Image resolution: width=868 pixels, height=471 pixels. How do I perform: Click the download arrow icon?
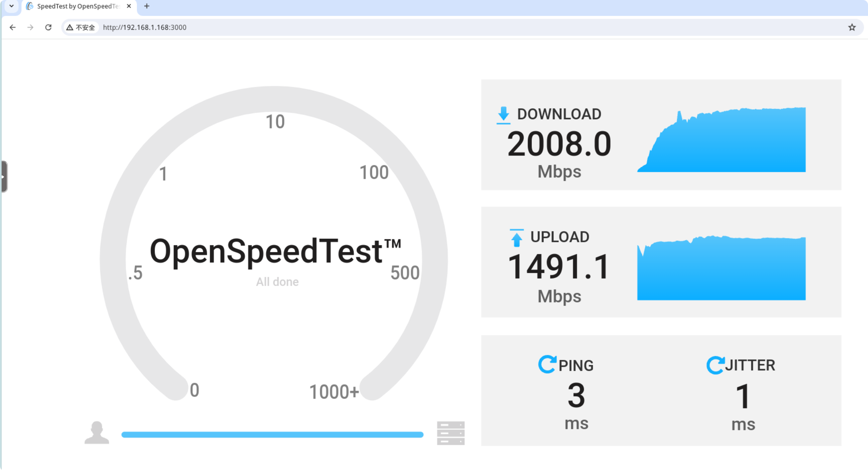pyautogui.click(x=503, y=115)
